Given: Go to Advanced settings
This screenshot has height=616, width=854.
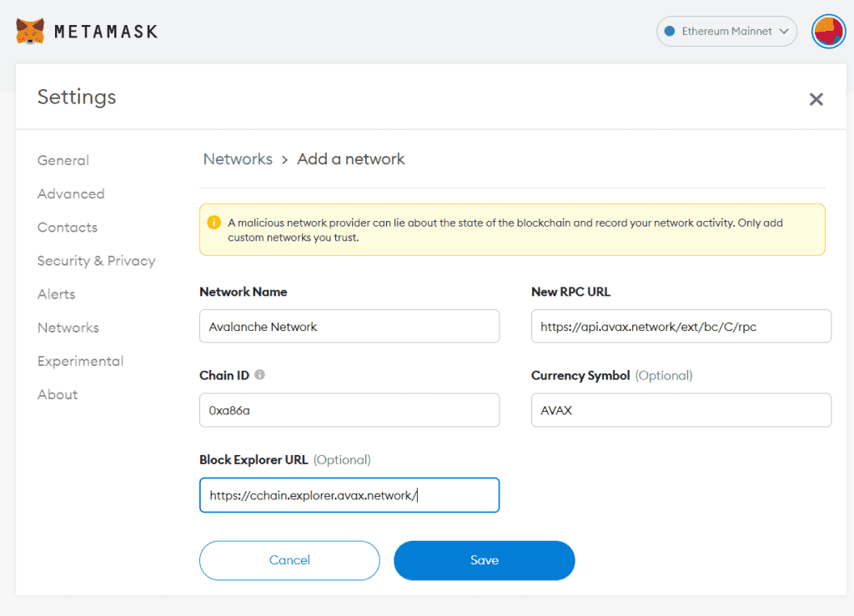Looking at the screenshot, I should tap(71, 193).
